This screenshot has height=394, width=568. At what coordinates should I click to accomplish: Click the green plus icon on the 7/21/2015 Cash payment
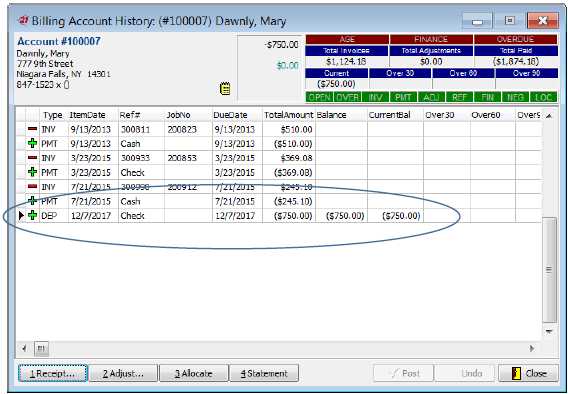coord(33,201)
